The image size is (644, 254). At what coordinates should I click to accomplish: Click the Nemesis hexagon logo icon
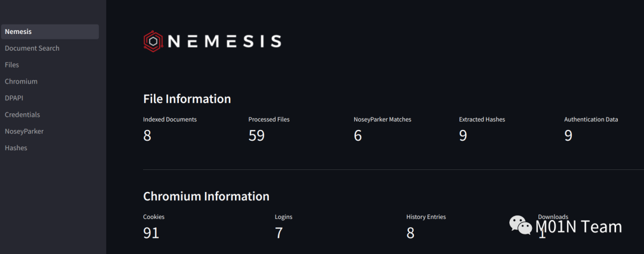pos(153,41)
